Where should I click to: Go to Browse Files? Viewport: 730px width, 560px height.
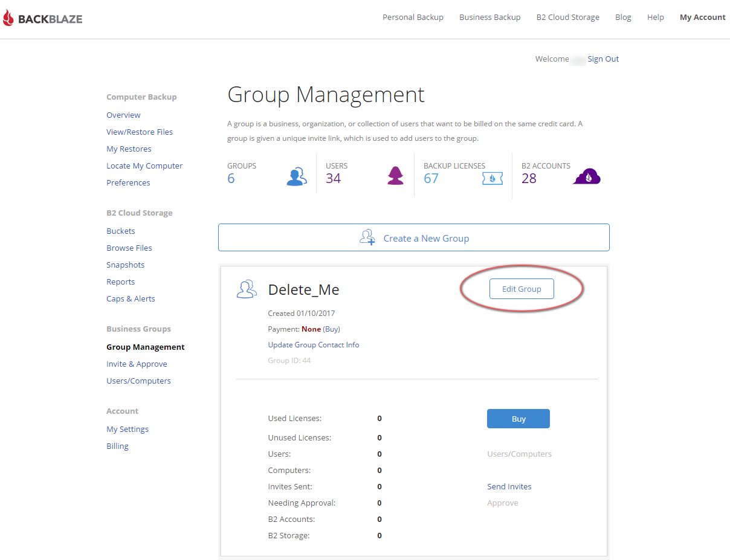[129, 248]
